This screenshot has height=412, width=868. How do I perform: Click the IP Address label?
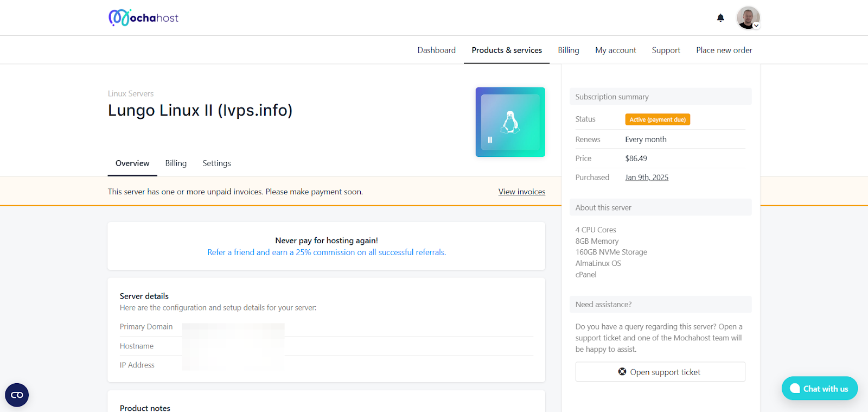[x=137, y=365]
